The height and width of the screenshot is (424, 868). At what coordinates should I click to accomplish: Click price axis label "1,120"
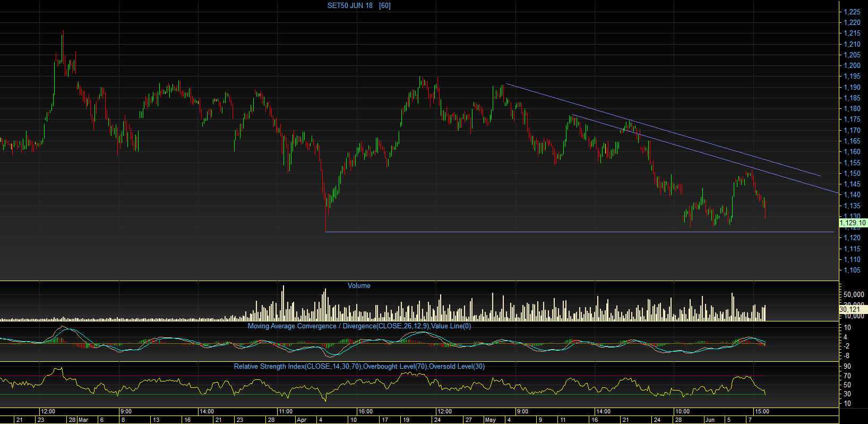[852, 238]
